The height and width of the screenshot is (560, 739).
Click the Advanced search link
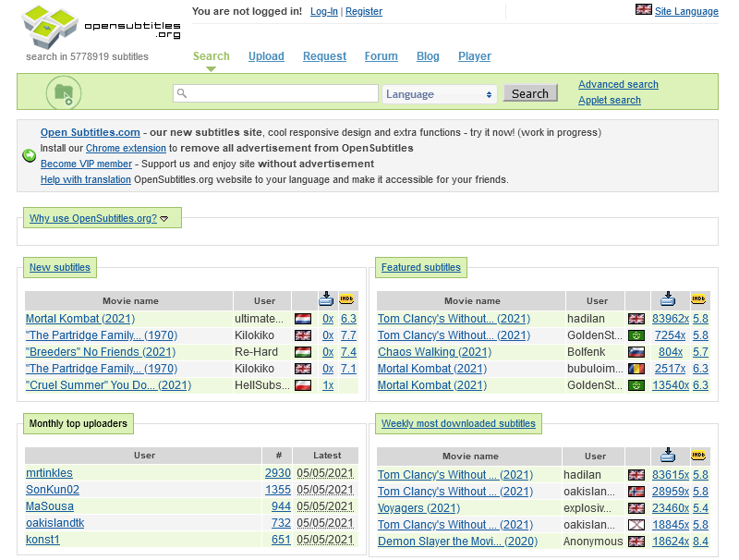[618, 84]
